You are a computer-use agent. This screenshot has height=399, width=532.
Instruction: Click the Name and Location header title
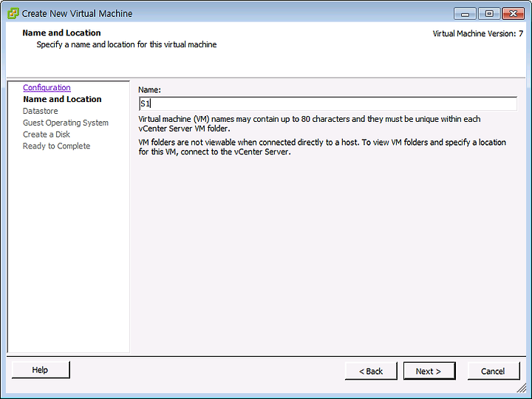[x=62, y=33]
